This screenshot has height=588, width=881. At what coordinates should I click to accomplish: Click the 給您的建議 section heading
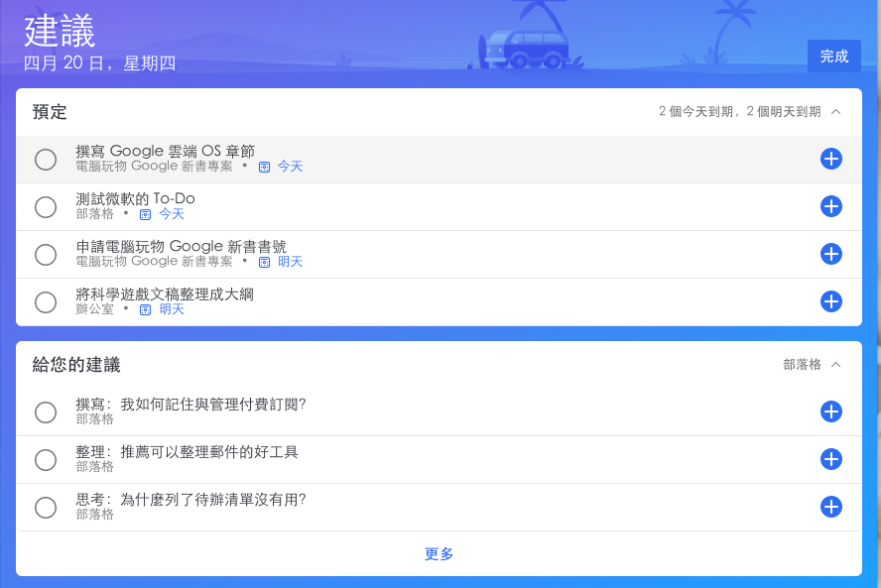pyautogui.click(x=76, y=365)
